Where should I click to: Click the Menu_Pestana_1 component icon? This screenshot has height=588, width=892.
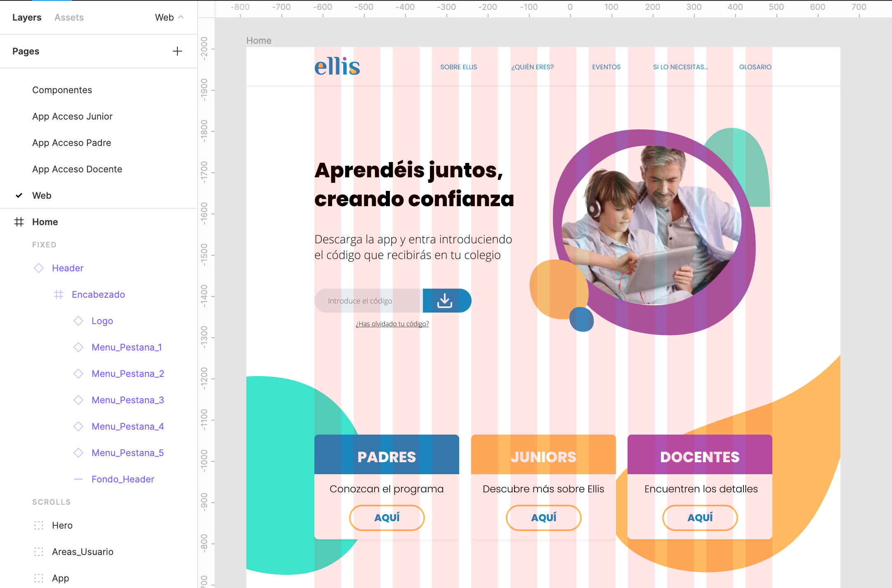(x=78, y=347)
